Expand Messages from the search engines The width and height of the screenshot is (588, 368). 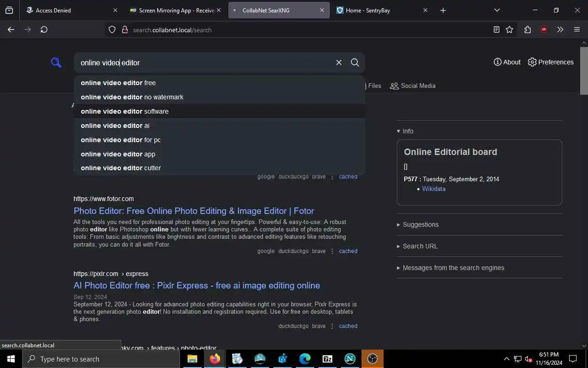(451, 268)
